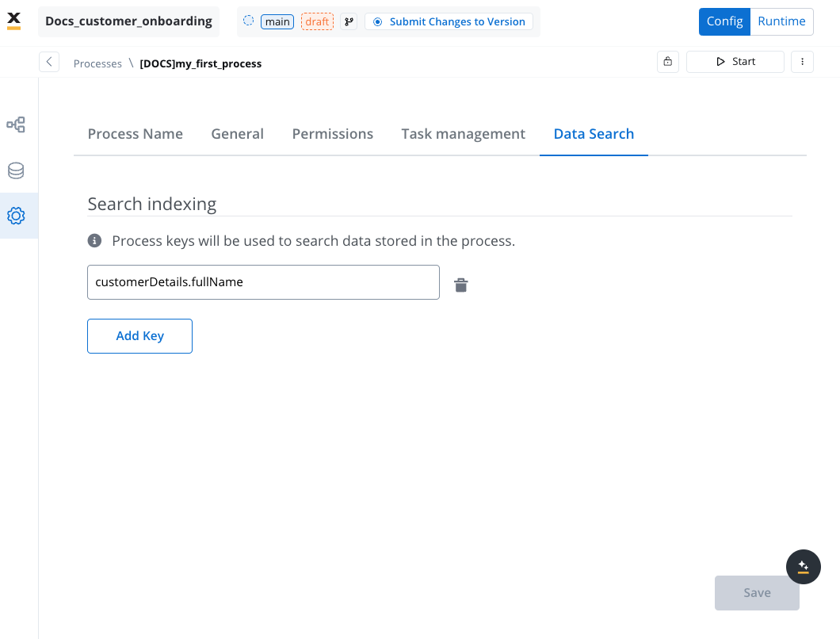
Task: Click the X logo home icon
Action: click(x=14, y=21)
